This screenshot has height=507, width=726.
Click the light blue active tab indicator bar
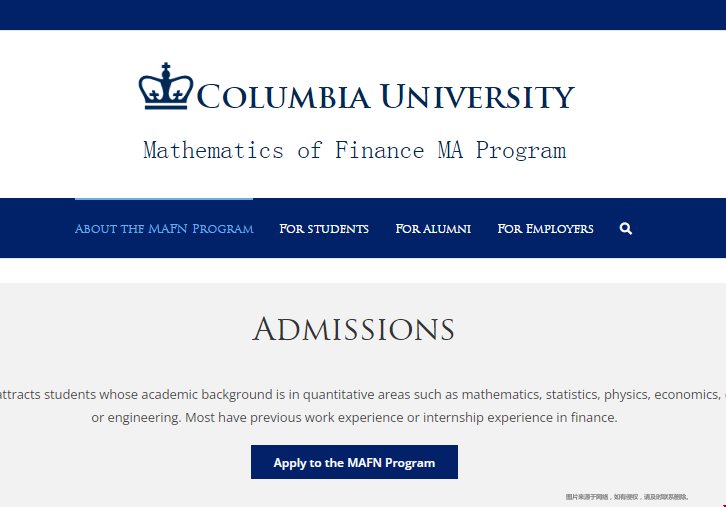[x=164, y=199]
